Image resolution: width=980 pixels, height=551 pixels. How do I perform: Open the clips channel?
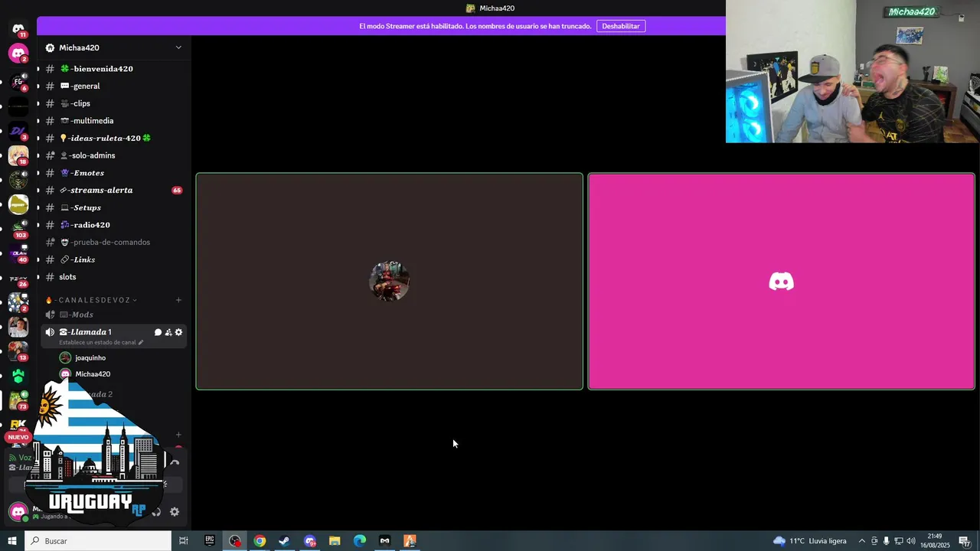tap(113, 103)
